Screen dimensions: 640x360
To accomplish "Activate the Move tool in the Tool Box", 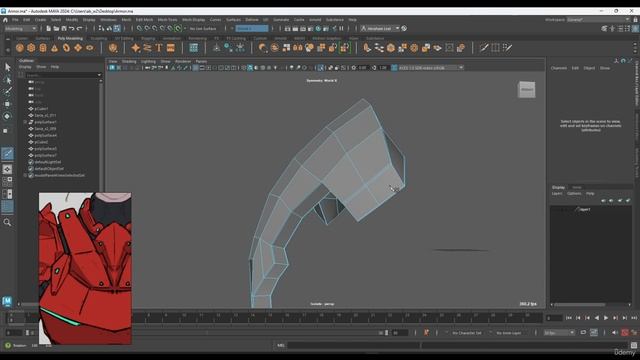I will (x=7, y=104).
